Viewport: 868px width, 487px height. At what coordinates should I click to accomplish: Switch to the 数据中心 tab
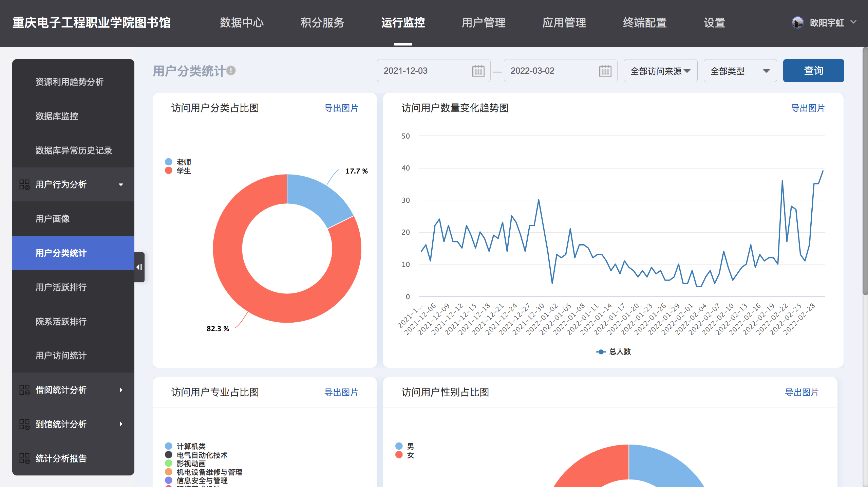pos(242,23)
